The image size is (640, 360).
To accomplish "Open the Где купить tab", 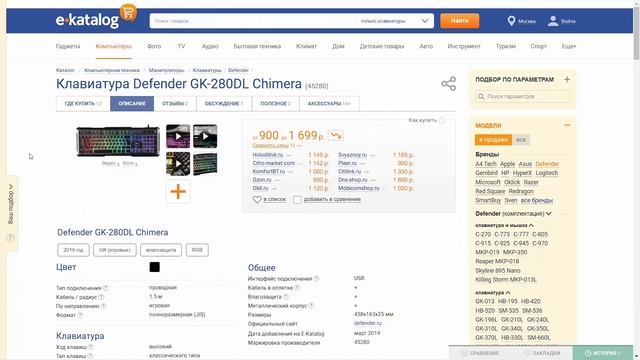I will 83,104.
